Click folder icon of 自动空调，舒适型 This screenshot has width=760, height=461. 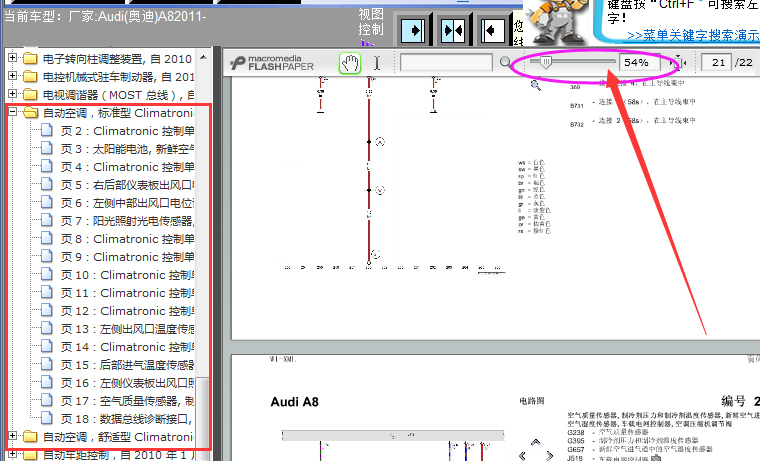pyautogui.click(x=30, y=436)
